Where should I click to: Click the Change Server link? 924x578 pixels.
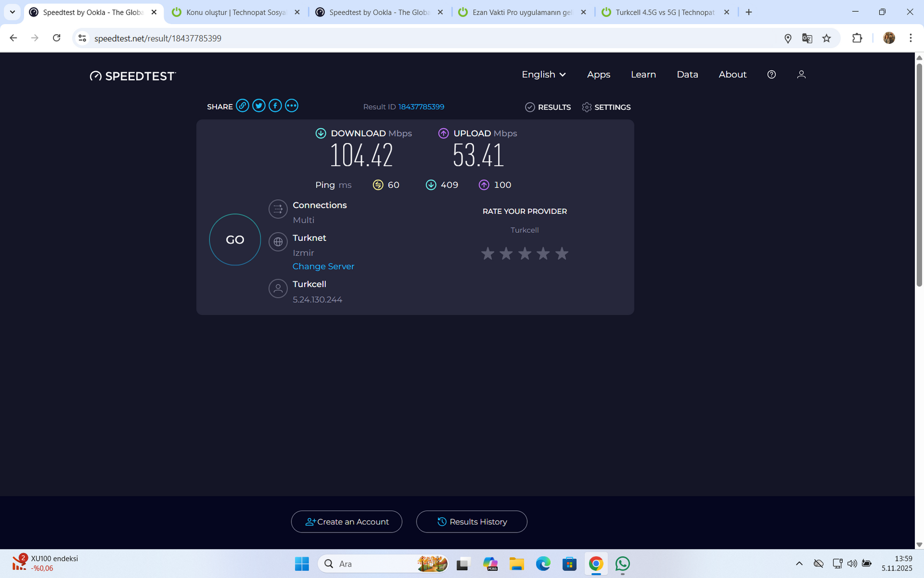[324, 267]
